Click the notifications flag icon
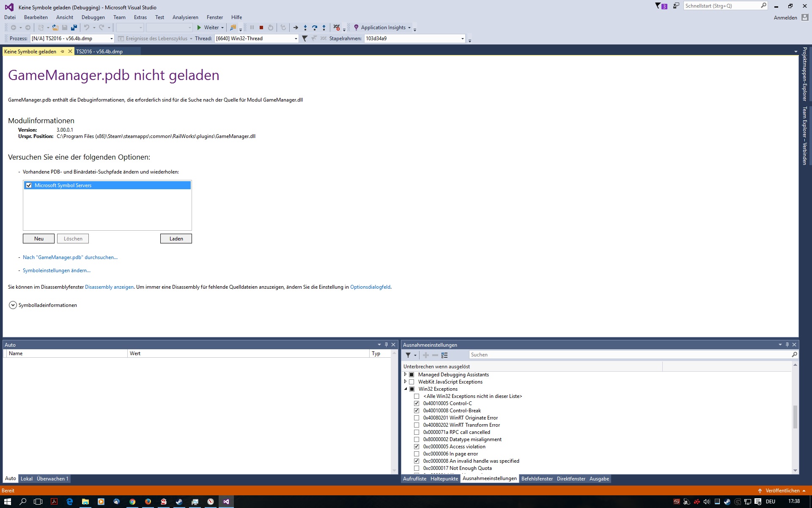The image size is (812, 508). (658, 6)
